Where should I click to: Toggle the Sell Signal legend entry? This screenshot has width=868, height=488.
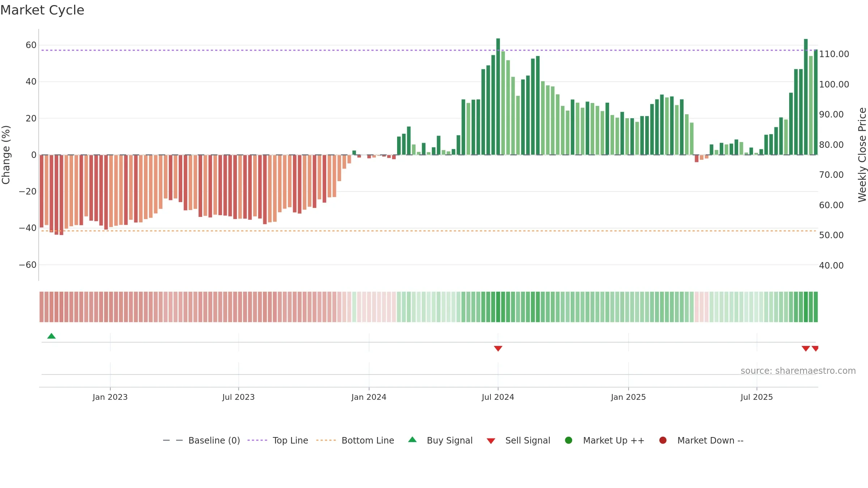coord(518,440)
